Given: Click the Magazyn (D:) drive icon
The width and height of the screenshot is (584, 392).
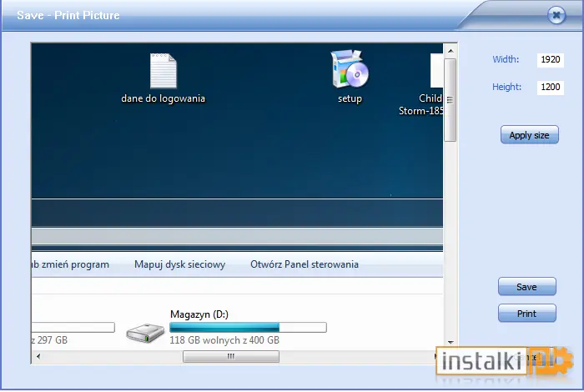Looking at the screenshot, I should [x=145, y=333].
